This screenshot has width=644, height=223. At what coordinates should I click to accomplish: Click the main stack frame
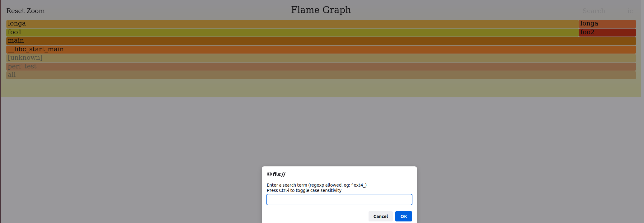pos(321,41)
